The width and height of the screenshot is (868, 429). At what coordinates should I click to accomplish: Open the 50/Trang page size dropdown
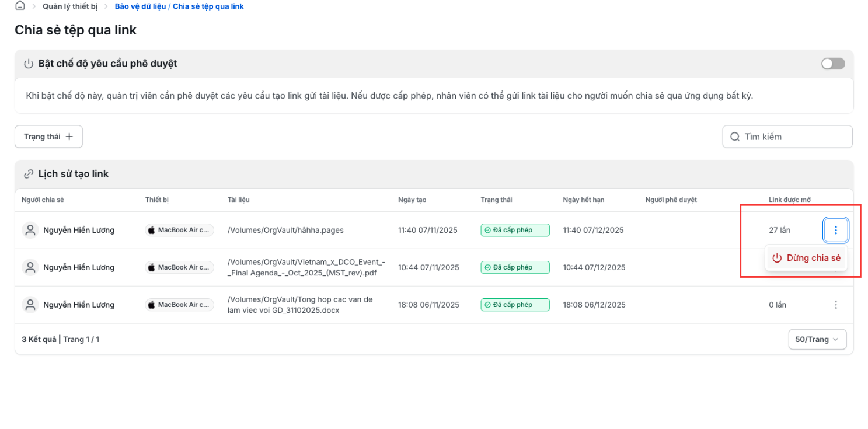(x=817, y=339)
